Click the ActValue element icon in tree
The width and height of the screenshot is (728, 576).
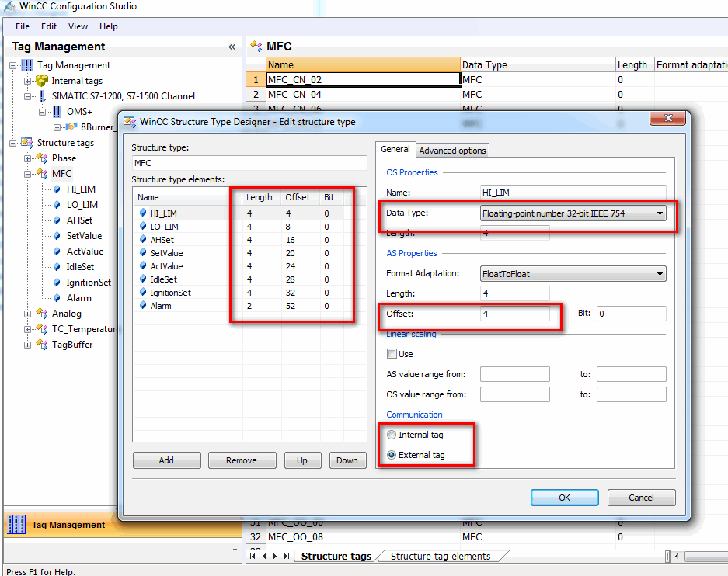57,252
